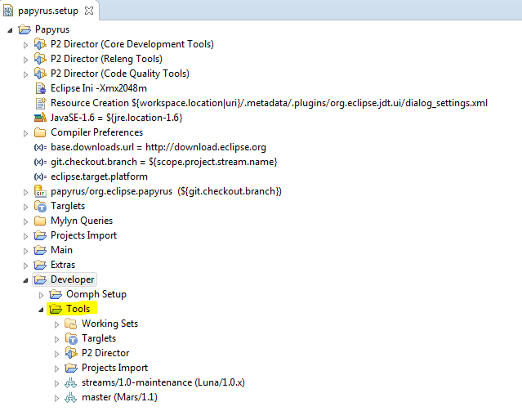Expand P2 Director (Releng Tools)
The width and height of the screenshot is (522, 420).
coord(25,60)
